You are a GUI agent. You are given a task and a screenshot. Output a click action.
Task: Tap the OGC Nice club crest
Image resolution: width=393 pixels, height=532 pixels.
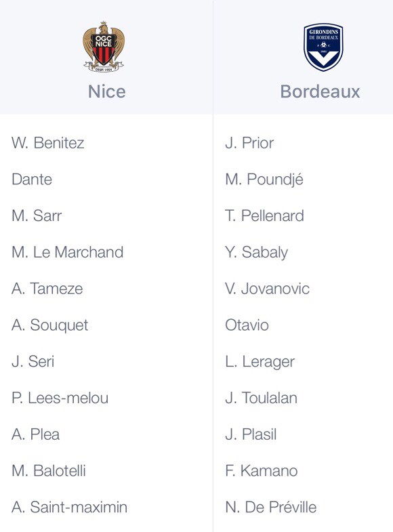pyautogui.click(x=104, y=47)
